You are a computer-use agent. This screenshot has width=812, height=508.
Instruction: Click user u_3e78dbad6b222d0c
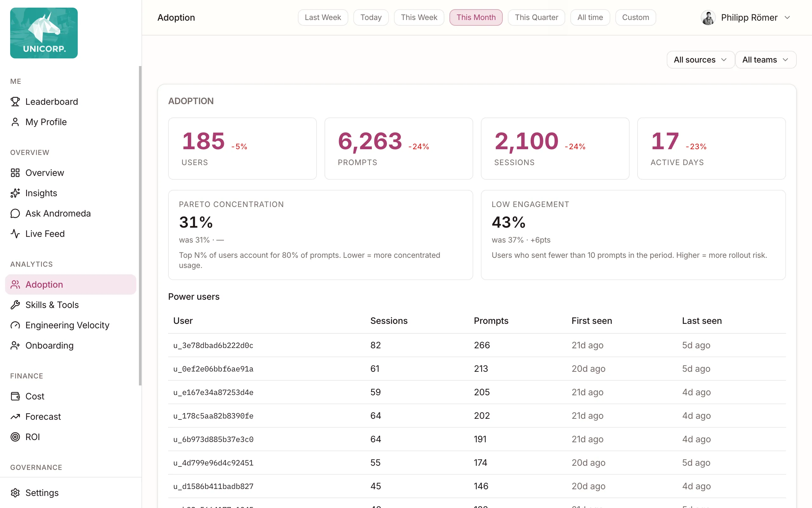(x=213, y=345)
